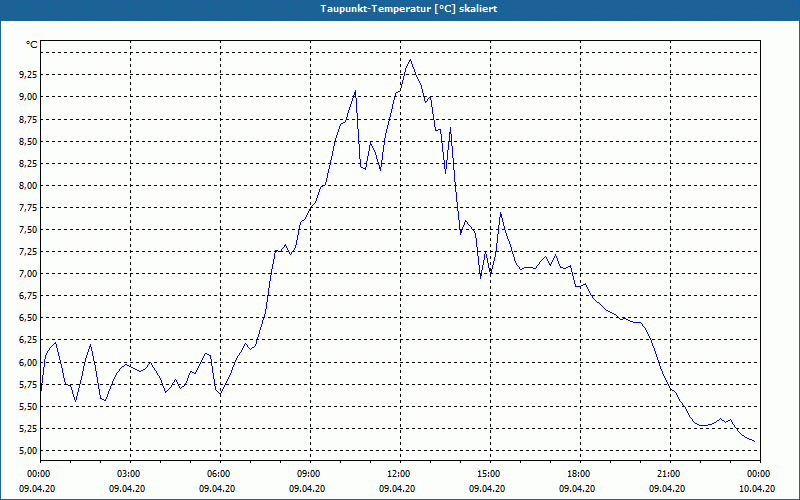This screenshot has height=500, width=800.
Task: Select the 5,50 y-axis label
Action: (x=28, y=407)
